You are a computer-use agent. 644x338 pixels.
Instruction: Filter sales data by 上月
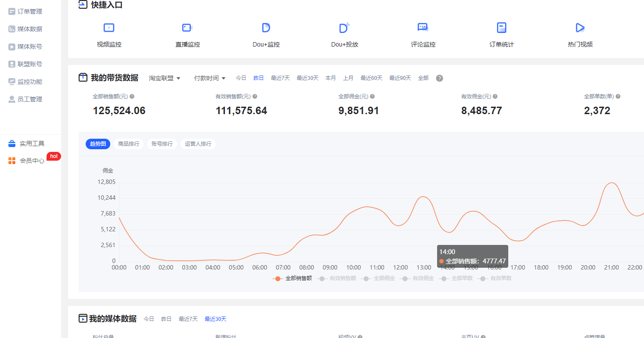(x=348, y=78)
